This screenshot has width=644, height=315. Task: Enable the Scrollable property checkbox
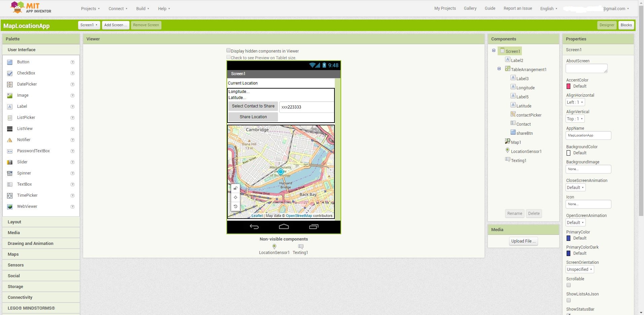(568, 285)
